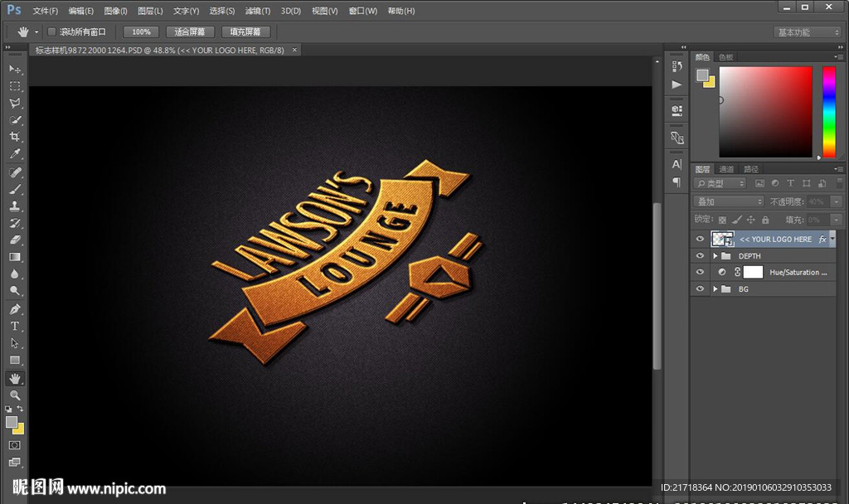Image resolution: width=849 pixels, height=504 pixels.
Task: Open the Hand tool preset picker arrow
Action: click(36, 32)
